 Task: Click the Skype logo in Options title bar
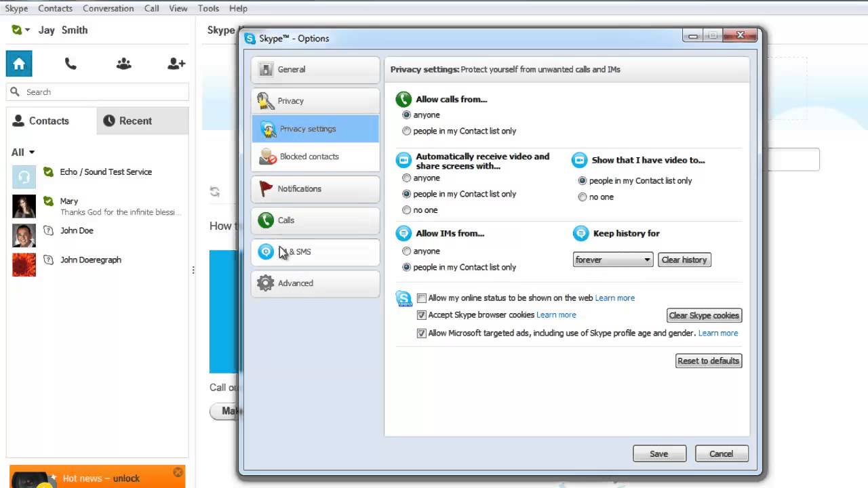coord(250,39)
